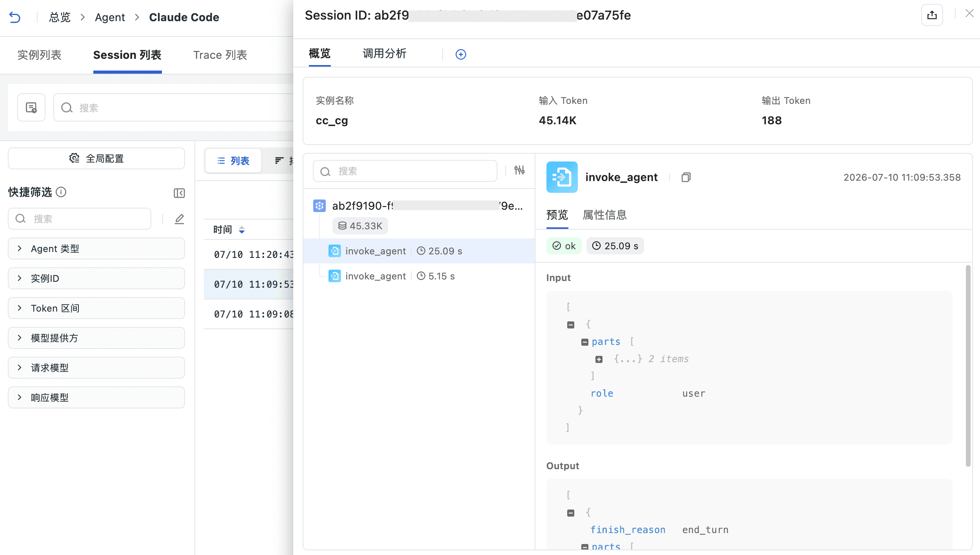
Task: Click the session root node icon
Action: coord(319,206)
